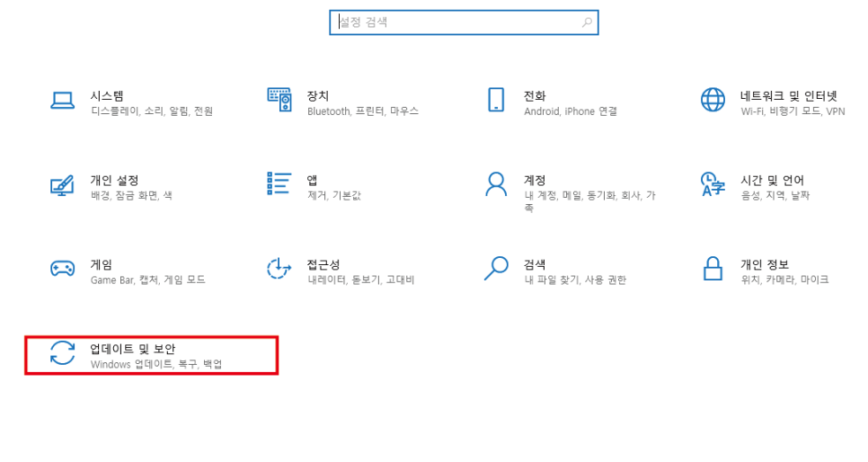Open 전화 settings title

click(535, 96)
